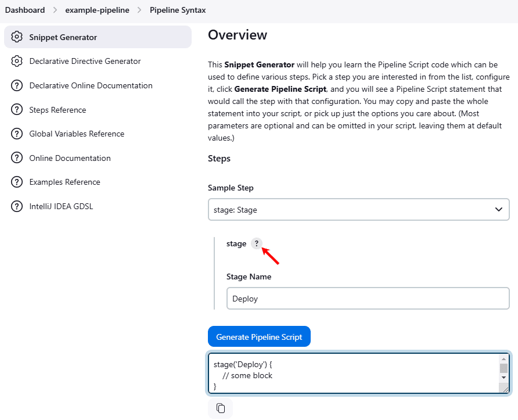518x420 pixels.
Task: Open example-pipeline breadcrumb link
Action: point(97,10)
